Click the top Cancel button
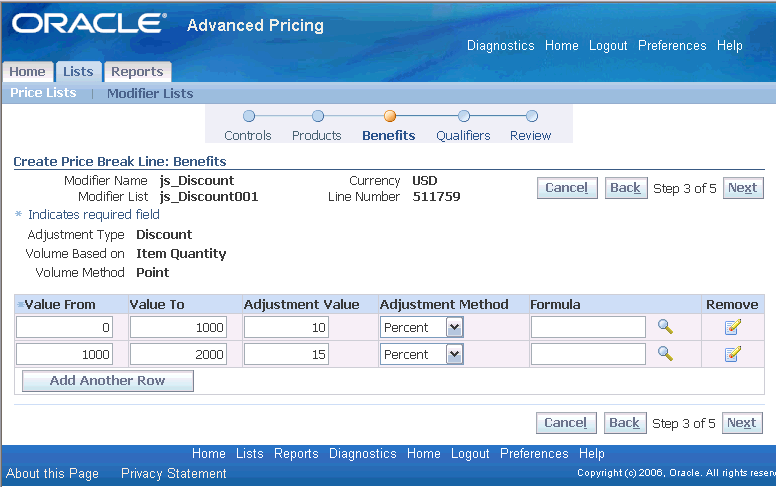The image size is (776, 487). (567, 188)
